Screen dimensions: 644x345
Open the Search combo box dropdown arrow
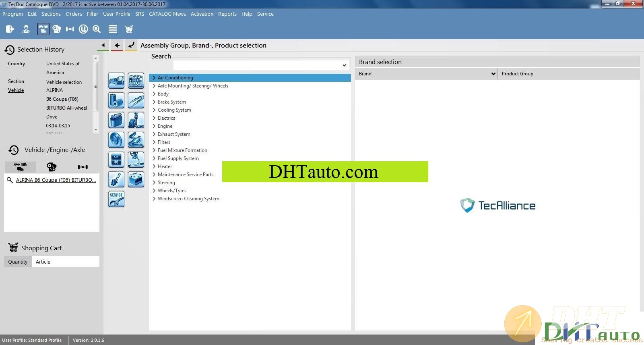tap(344, 65)
